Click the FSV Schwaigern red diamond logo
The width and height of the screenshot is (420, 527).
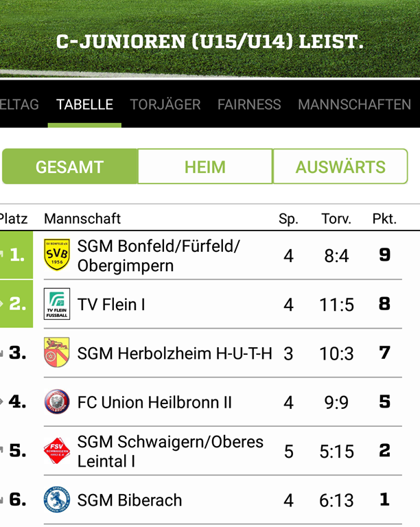coord(56,451)
